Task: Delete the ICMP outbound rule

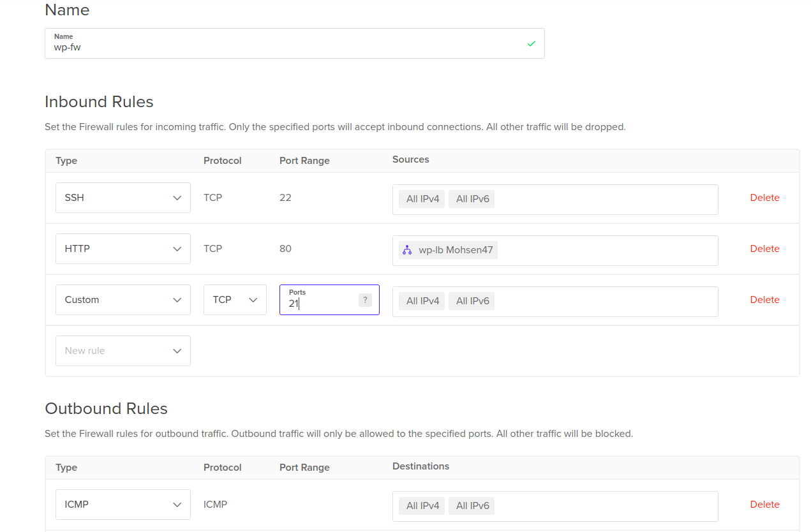Action: (764, 505)
